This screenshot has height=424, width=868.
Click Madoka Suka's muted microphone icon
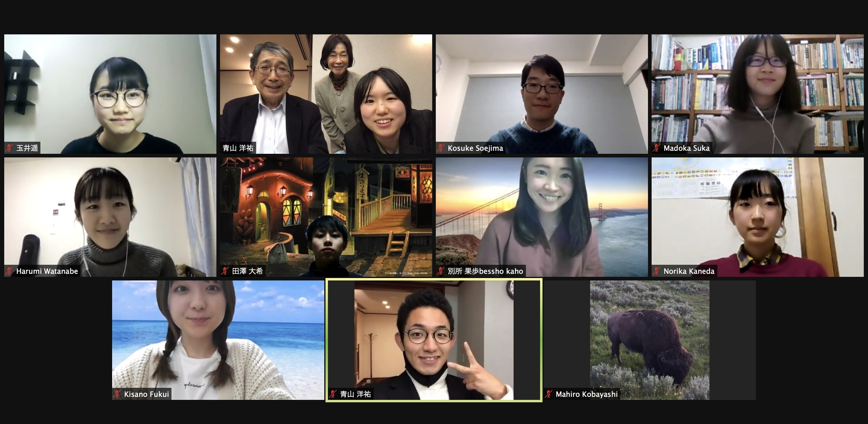[x=656, y=148]
